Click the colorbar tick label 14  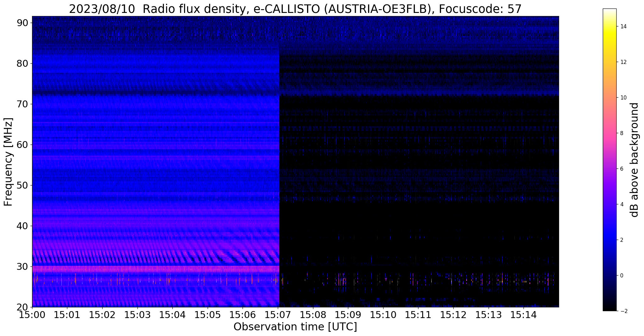(x=623, y=26)
